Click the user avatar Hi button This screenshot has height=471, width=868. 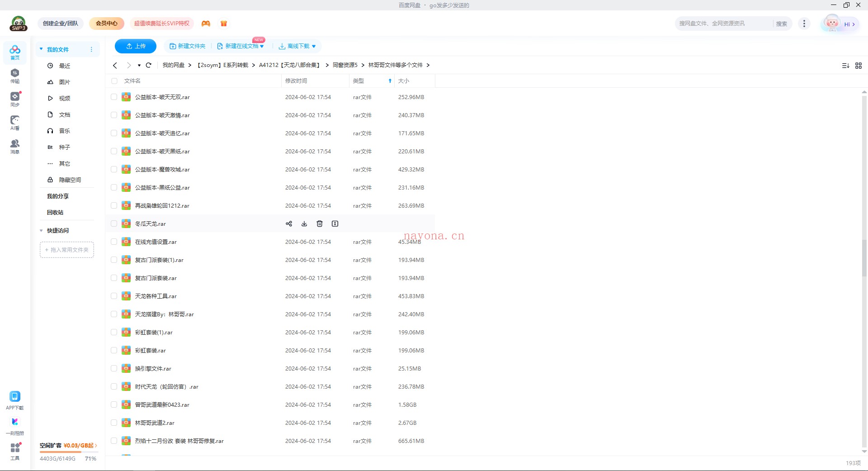840,24
